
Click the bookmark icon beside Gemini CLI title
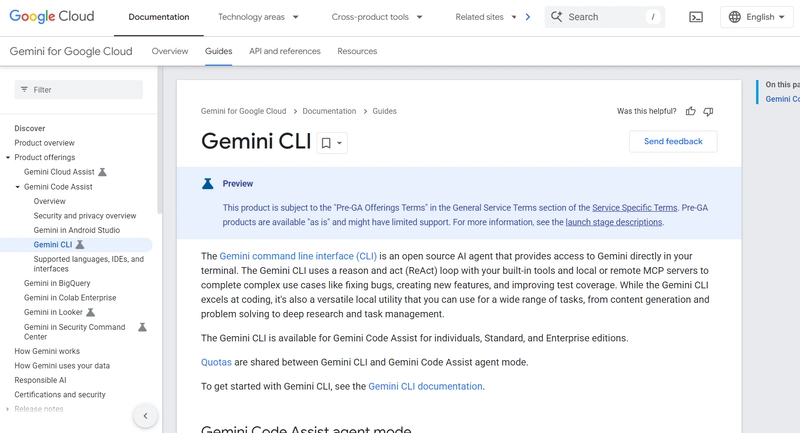326,143
